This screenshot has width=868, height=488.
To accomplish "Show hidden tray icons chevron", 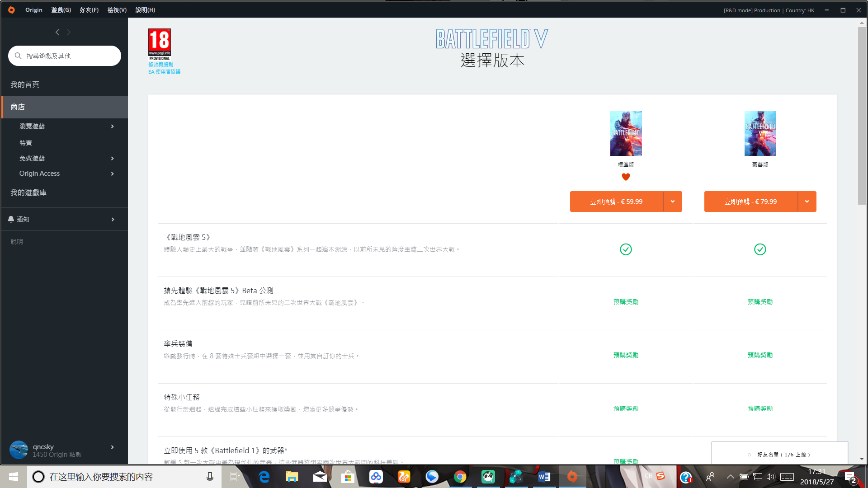I will point(730,477).
